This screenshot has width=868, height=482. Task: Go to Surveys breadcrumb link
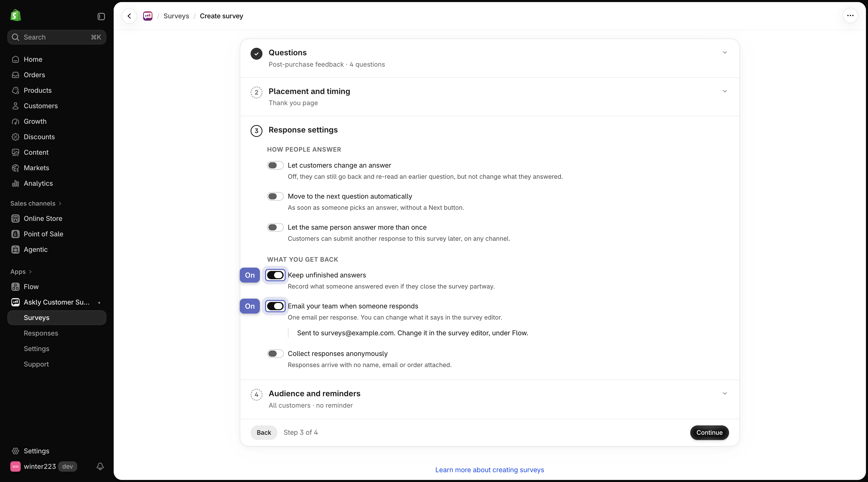(x=176, y=16)
